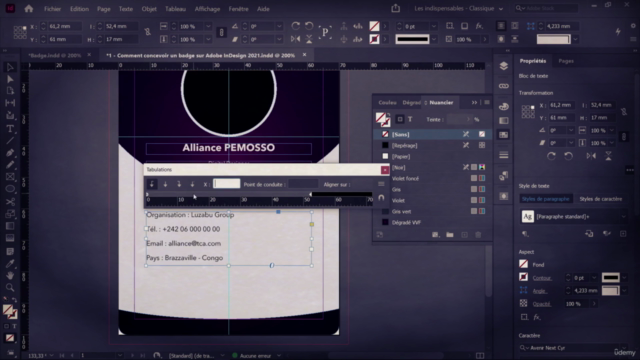The width and height of the screenshot is (640, 360).
Task: Go to InDesign Home screen
Action: (29, 9)
